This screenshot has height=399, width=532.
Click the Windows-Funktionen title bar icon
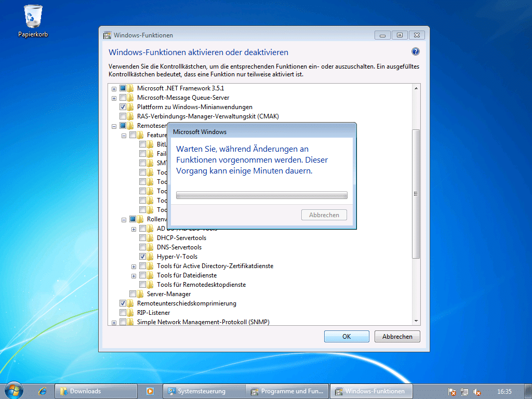pos(107,35)
